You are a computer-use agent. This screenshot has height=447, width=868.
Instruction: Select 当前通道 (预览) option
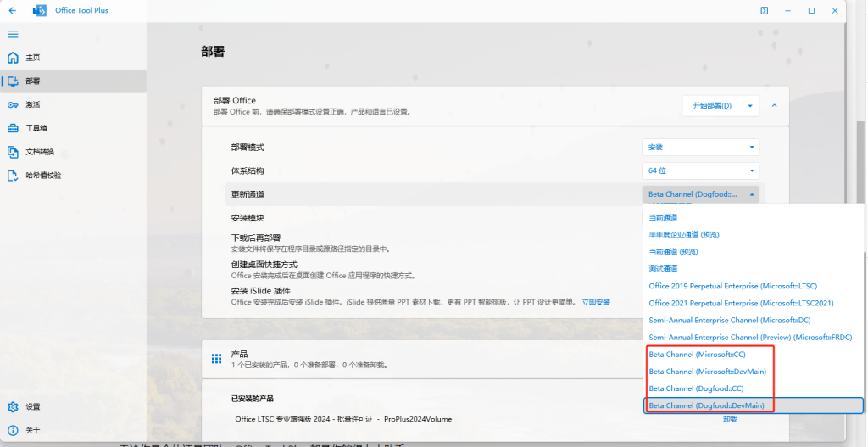[754, 252]
